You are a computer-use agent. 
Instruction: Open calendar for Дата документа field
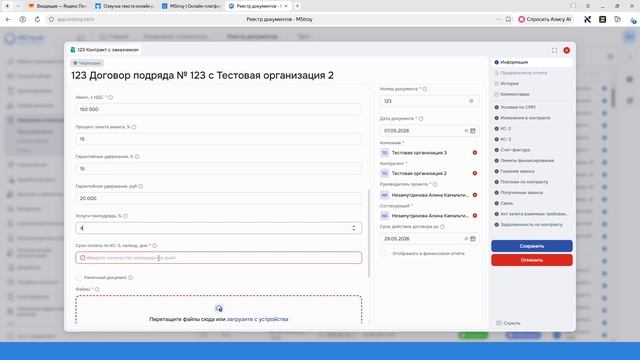coord(473,131)
